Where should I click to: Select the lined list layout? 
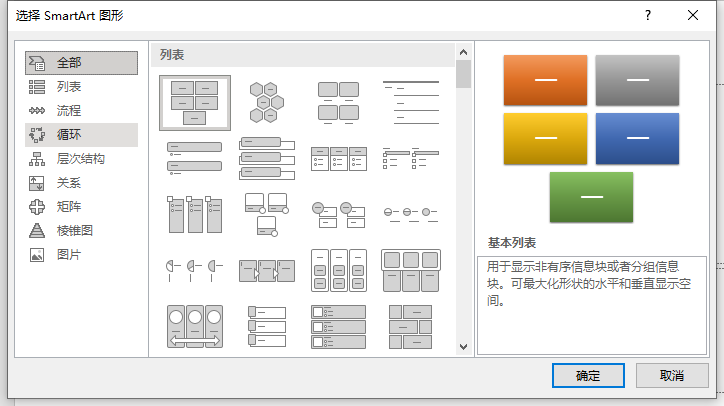coord(410,103)
